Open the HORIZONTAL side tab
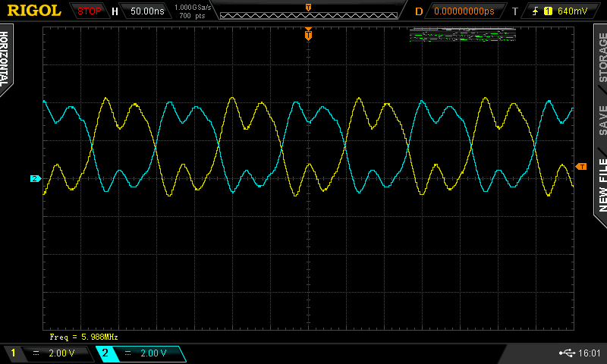 click(5, 59)
